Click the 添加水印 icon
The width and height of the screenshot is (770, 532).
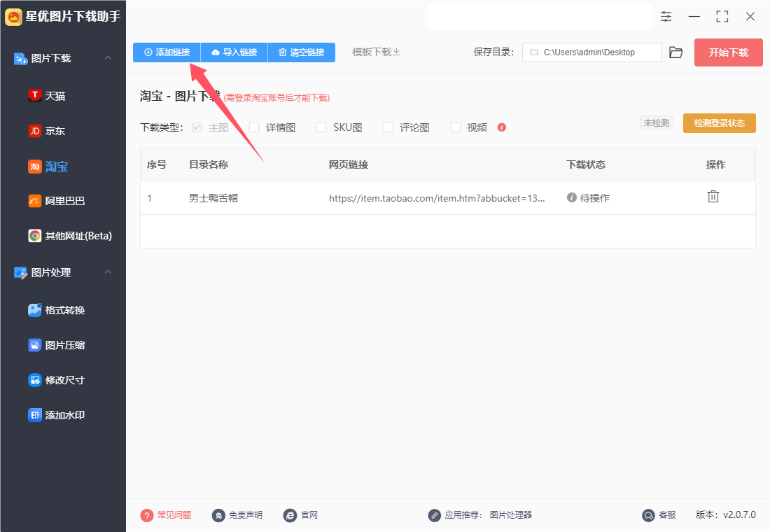click(34, 415)
